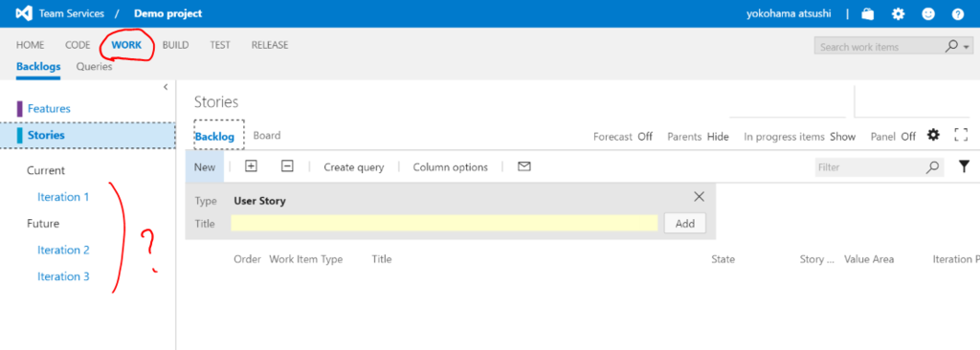Open the search work items dropdown arrow
Image resolution: width=980 pixels, height=350 pixels.
[x=967, y=47]
